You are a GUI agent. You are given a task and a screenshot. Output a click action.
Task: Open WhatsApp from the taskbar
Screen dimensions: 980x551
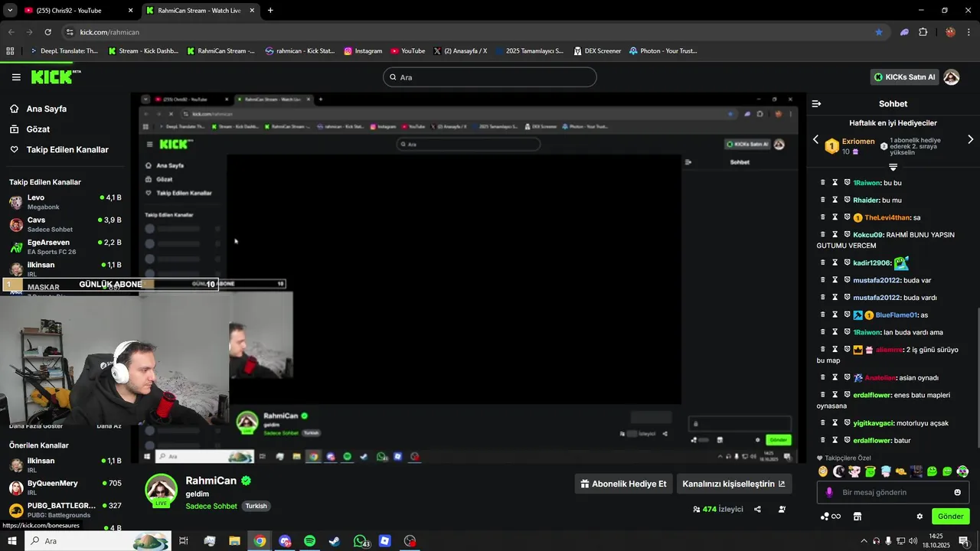(x=361, y=541)
